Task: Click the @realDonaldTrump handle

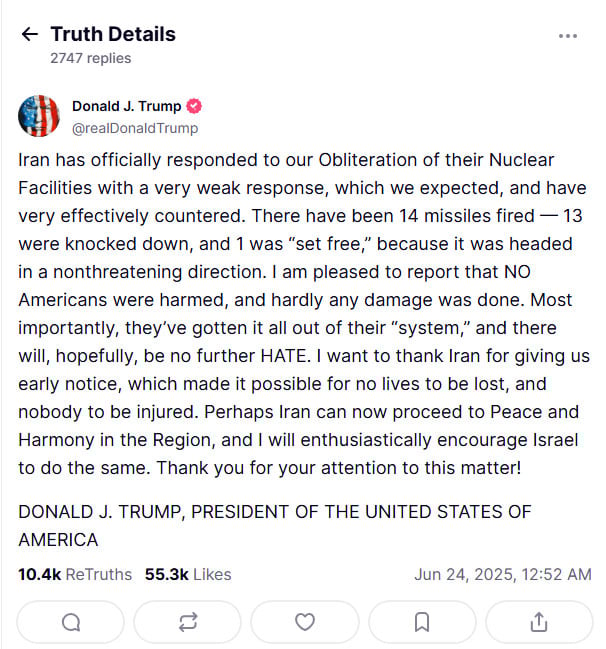Action: (x=134, y=128)
